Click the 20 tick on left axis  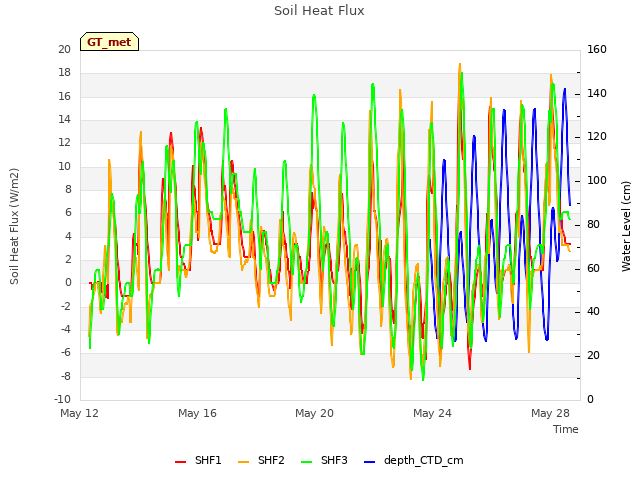64,49
